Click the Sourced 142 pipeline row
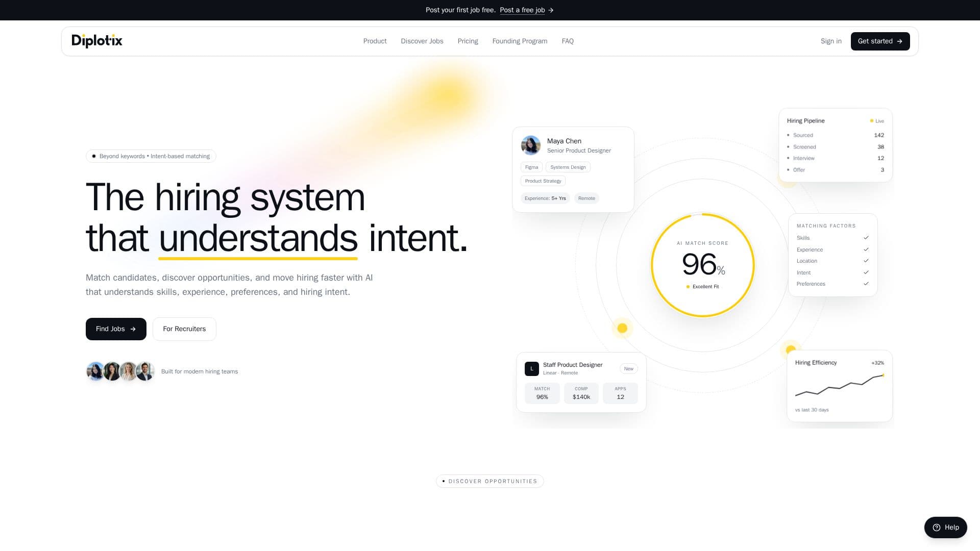Image resolution: width=980 pixels, height=551 pixels. point(836,135)
